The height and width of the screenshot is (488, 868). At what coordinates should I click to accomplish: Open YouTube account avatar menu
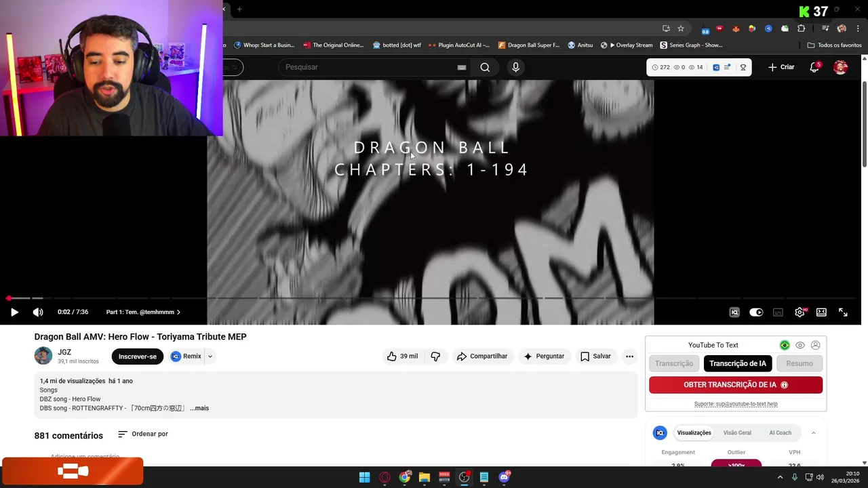pyautogui.click(x=840, y=67)
